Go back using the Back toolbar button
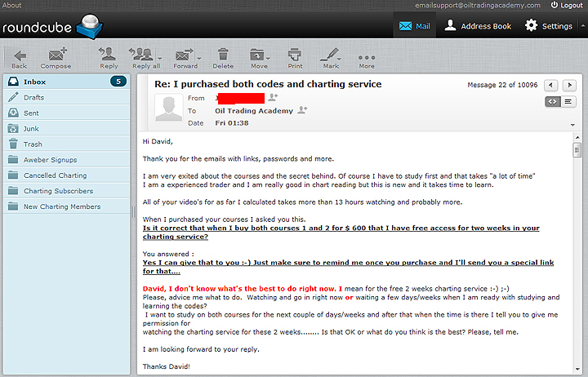 (19, 60)
